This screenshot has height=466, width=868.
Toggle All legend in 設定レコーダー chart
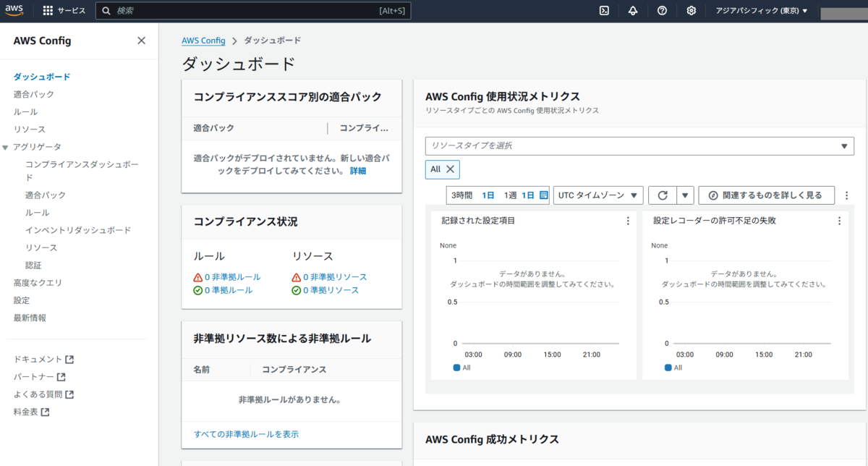point(673,368)
